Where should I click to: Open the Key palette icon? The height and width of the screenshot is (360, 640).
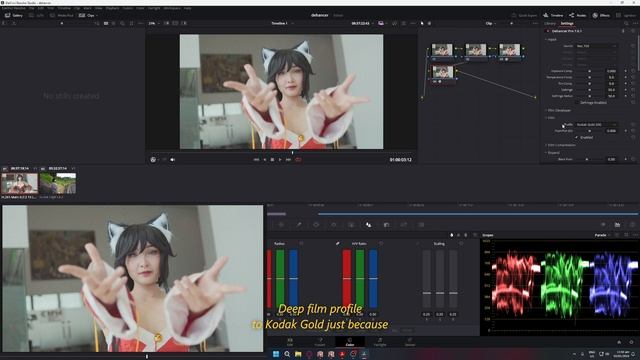(386, 224)
